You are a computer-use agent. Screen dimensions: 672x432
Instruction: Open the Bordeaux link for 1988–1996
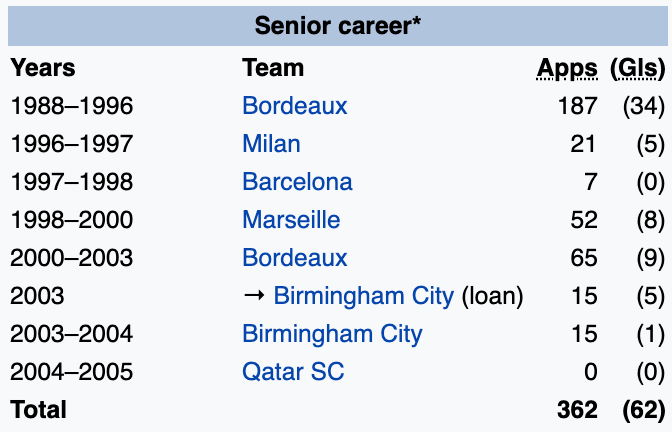[x=294, y=105]
